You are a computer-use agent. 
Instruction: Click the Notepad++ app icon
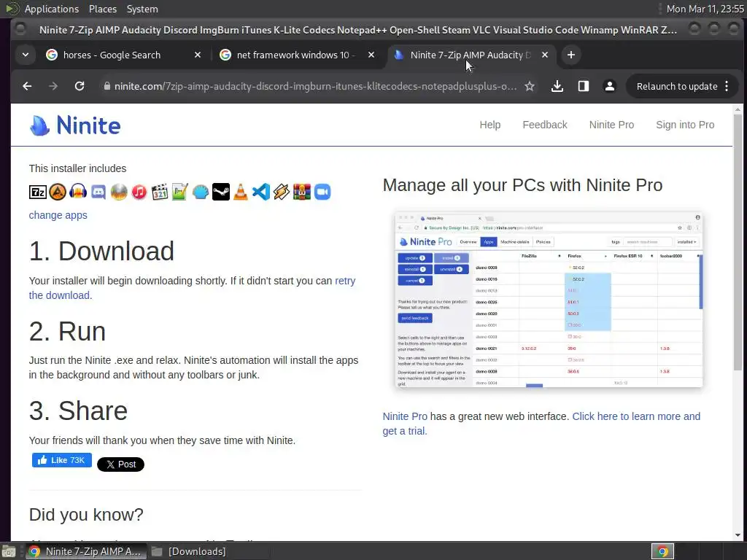(x=180, y=192)
